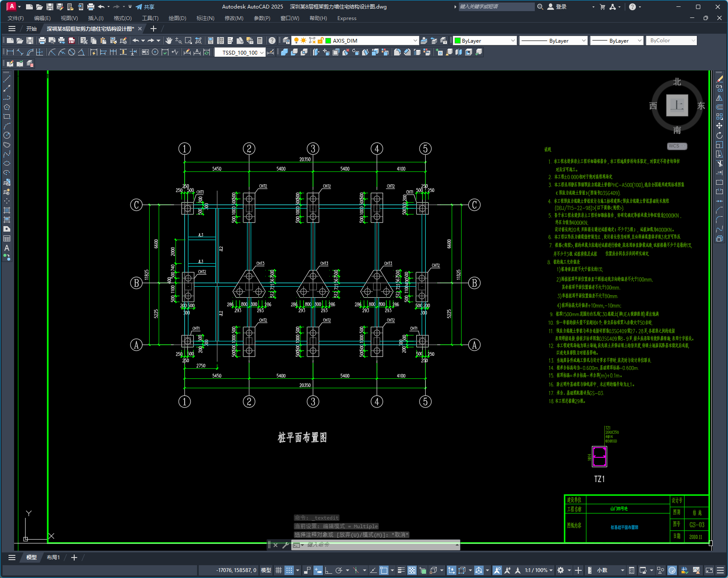Click the green swatch in ByLayer color control
Screen dimensions: 728x578
tap(458, 41)
